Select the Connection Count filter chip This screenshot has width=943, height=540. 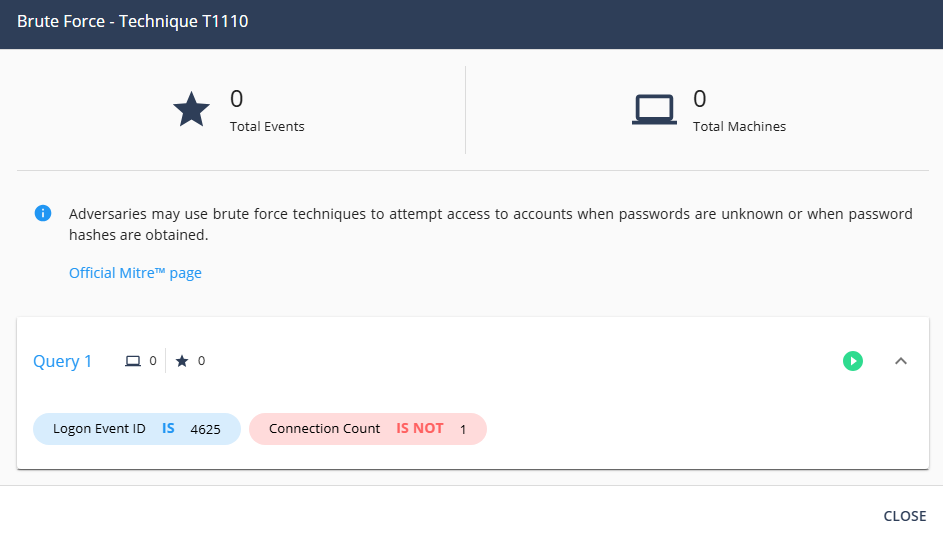(x=324, y=429)
